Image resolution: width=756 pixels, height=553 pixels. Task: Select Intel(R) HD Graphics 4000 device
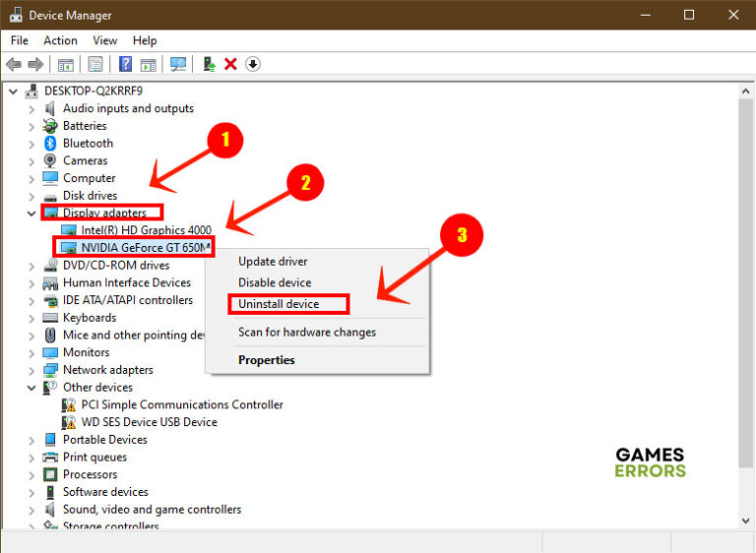point(146,230)
